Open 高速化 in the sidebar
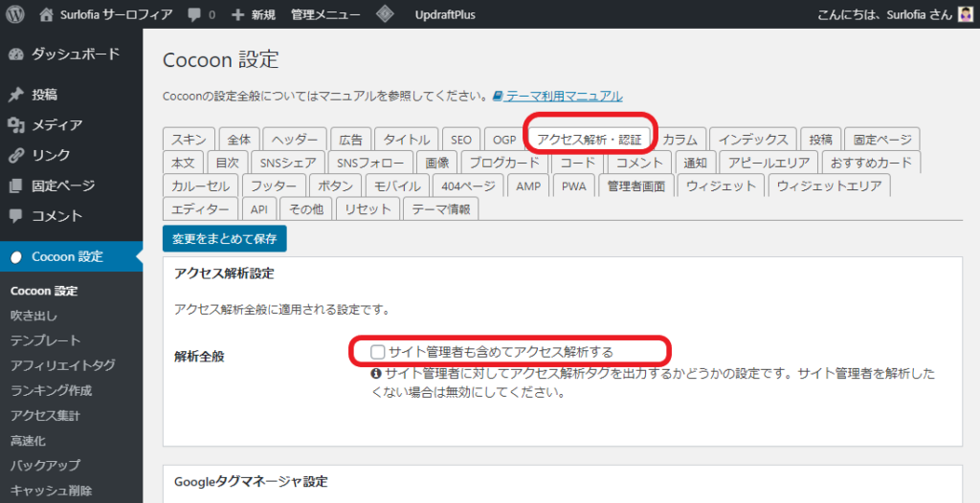Image resolution: width=980 pixels, height=503 pixels. [28, 441]
